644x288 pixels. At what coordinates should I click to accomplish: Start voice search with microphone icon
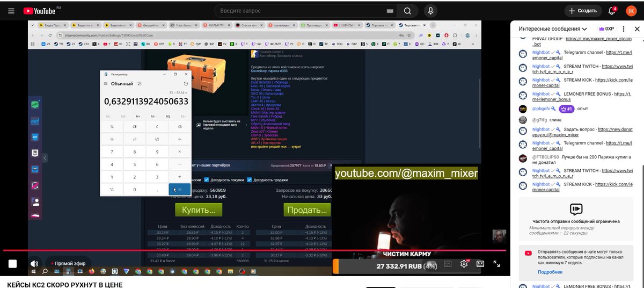430,11
